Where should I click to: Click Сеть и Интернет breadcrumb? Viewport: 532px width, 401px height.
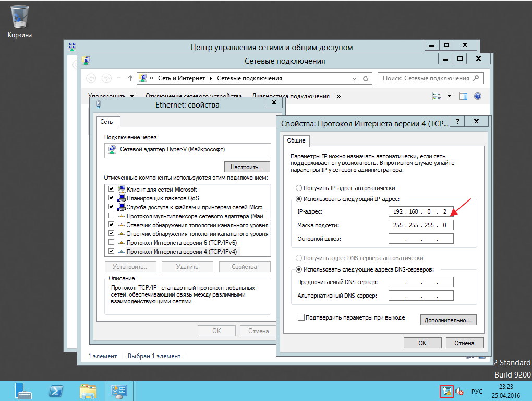(x=182, y=78)
